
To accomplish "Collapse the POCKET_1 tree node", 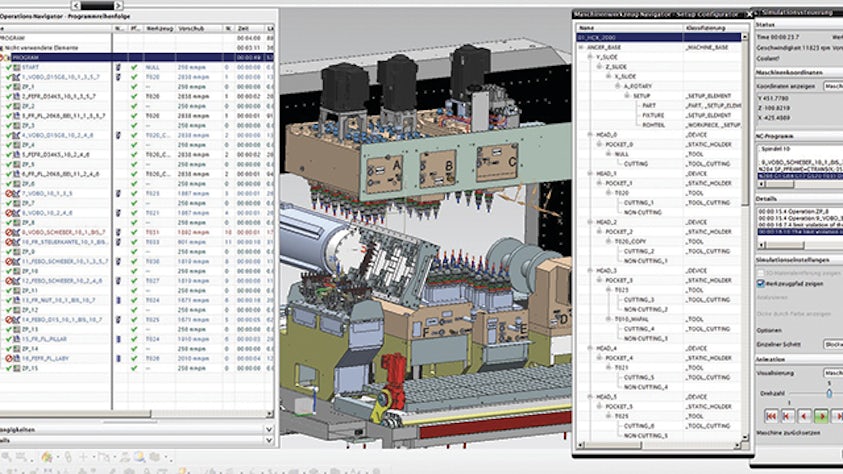I will click(599, 183).
